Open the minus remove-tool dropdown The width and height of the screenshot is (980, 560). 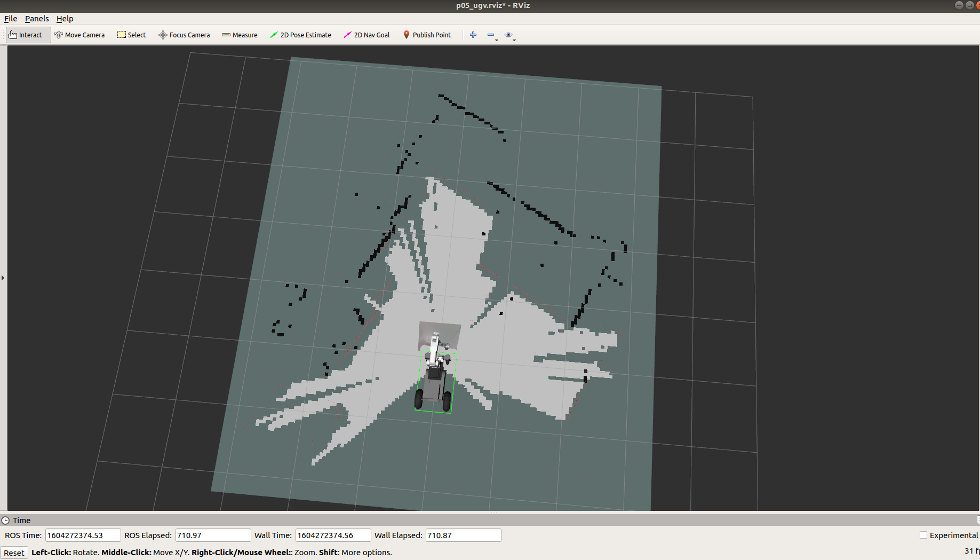(492, 35)
